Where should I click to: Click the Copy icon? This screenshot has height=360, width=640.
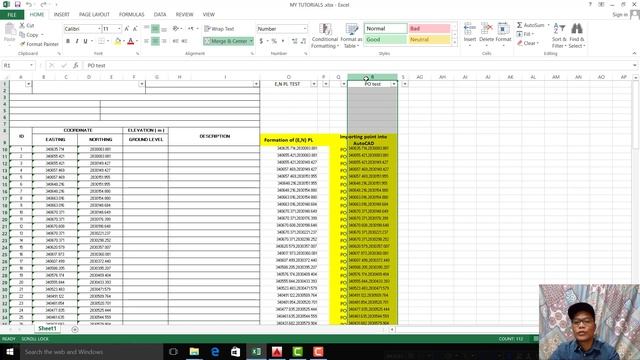tap(22, 35)
